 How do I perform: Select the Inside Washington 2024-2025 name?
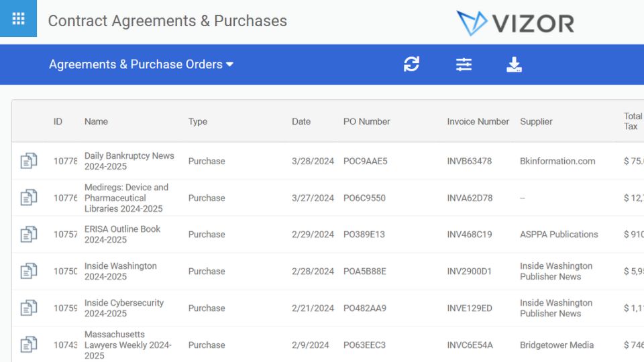pyautogui.click(x=120, y=271)
